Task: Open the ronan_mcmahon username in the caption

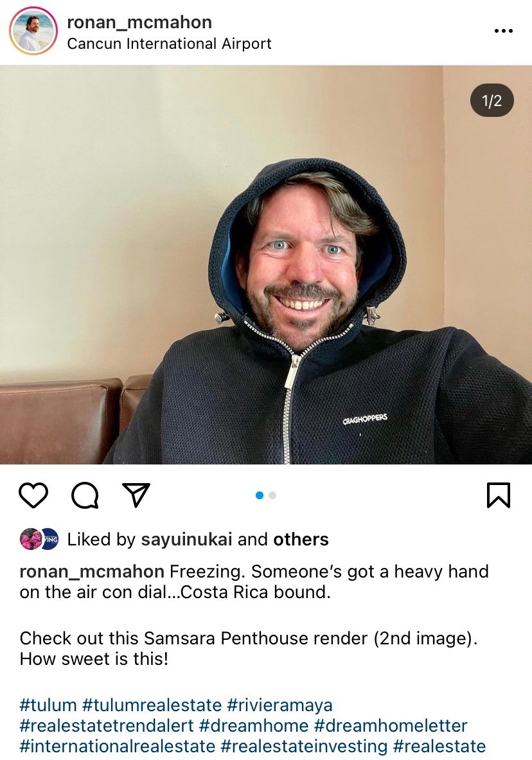Action: point(92,572)
